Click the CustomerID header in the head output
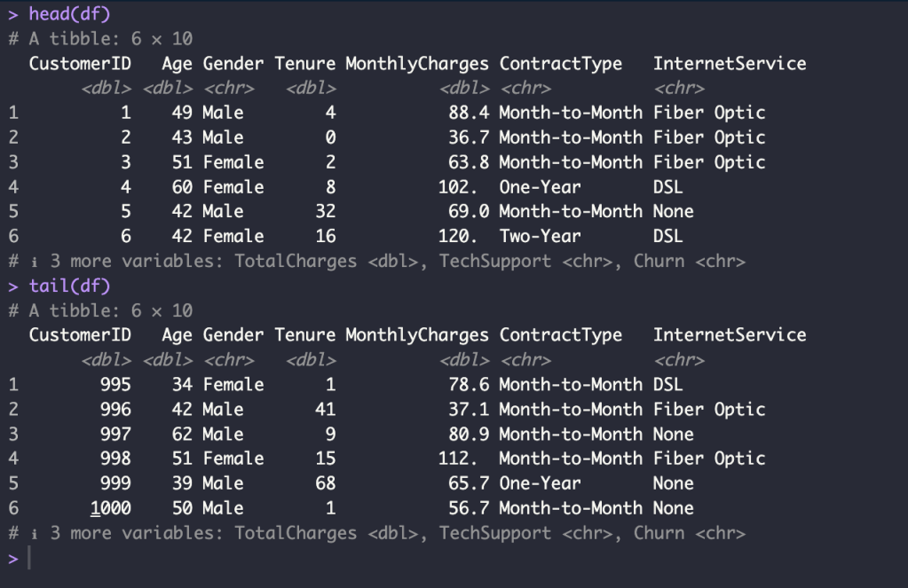The image size is (908, 588). point(80,64)
